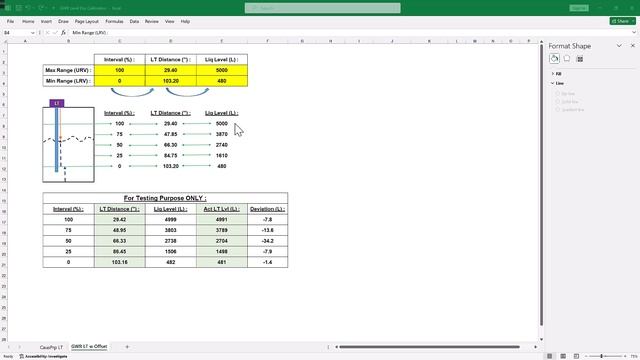This screenshot has height=360, width=640.
Task: Collapse the Line section
Action: [x=557, y=83]
